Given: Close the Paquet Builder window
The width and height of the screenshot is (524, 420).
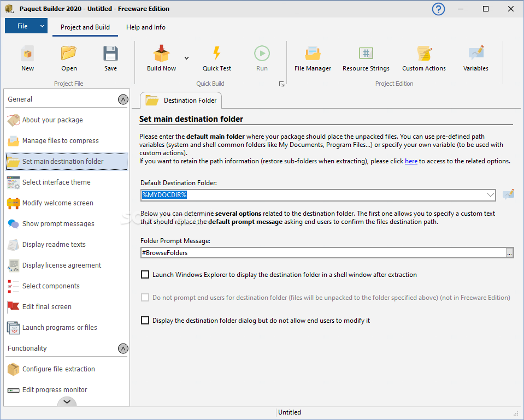Looking at the screenshot, I should tap(511, 9).
